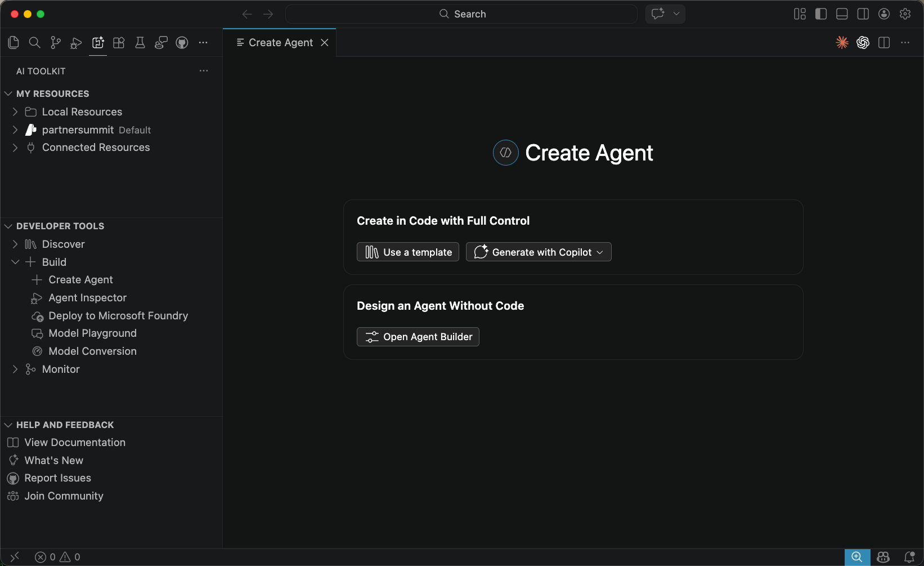
Task: Open the GitHub view icon
Action: [182, 43]
